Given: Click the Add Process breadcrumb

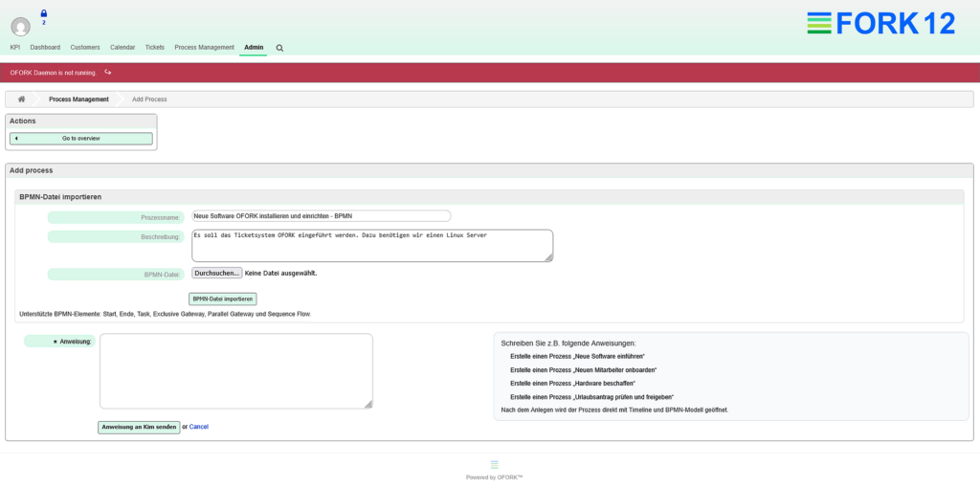Looking at the screenshot, I should click(x=149, y=100).
